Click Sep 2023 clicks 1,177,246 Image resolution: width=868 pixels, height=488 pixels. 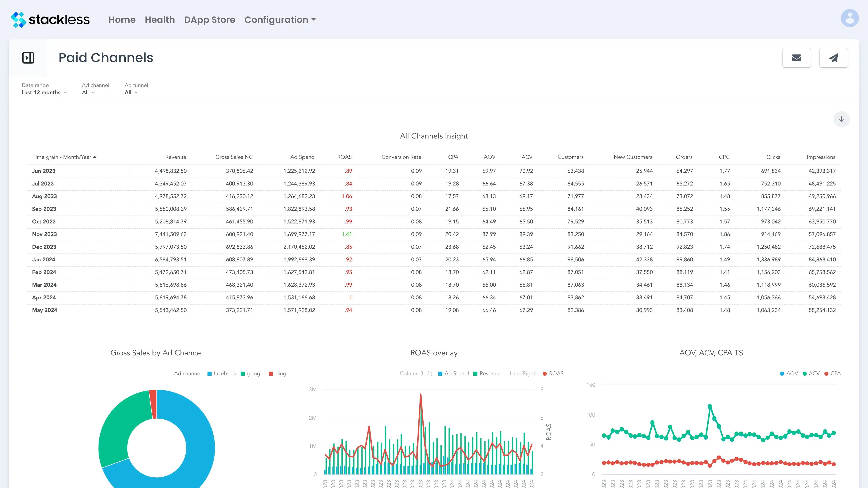(x=769, y=209)
